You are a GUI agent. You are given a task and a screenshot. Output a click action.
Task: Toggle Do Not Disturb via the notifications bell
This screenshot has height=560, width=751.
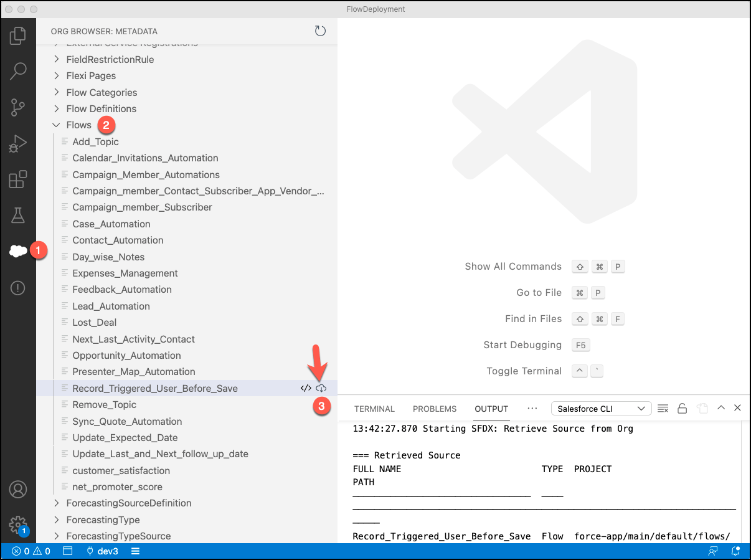[x=735, y=551]
